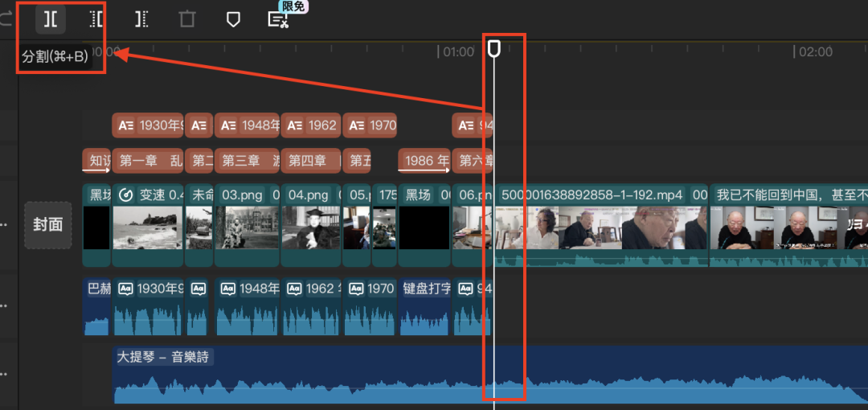Viewport: 868px width, 410px height.
Task: Click the 封面 cover button
Action: coord(48,225)
